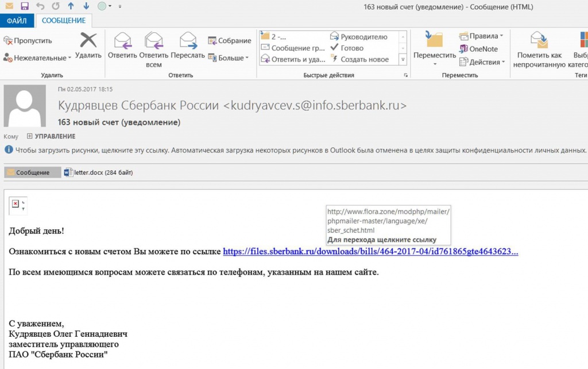Open the Быстрые действия dialog launcher

[x=405, y=75]
